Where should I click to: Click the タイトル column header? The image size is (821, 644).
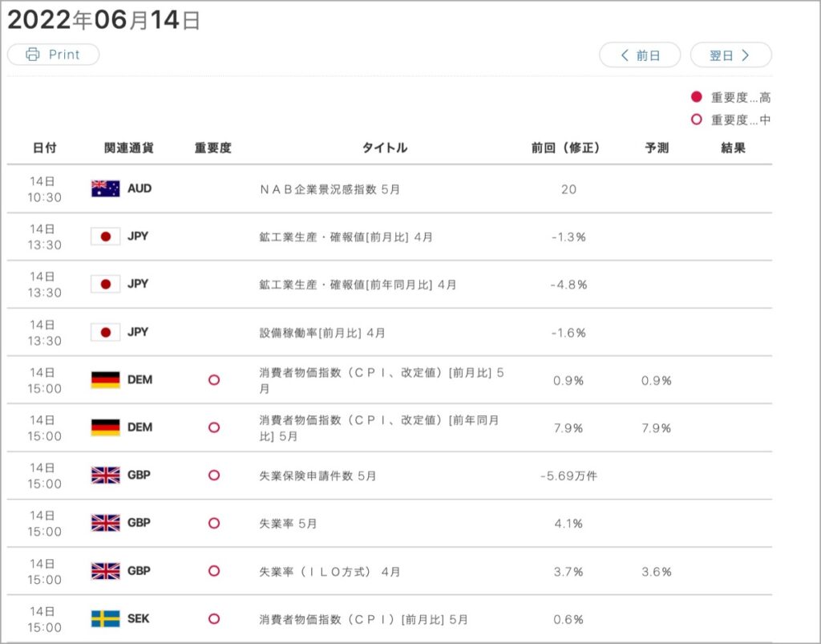click(385, 148)
